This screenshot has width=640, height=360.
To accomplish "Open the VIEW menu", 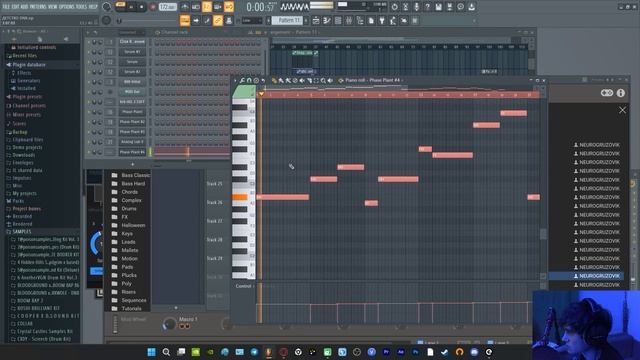I will (53, 7).
